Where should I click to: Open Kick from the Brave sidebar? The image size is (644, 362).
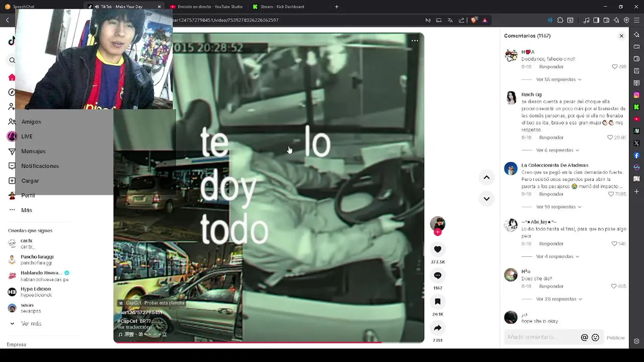[636, 107]
